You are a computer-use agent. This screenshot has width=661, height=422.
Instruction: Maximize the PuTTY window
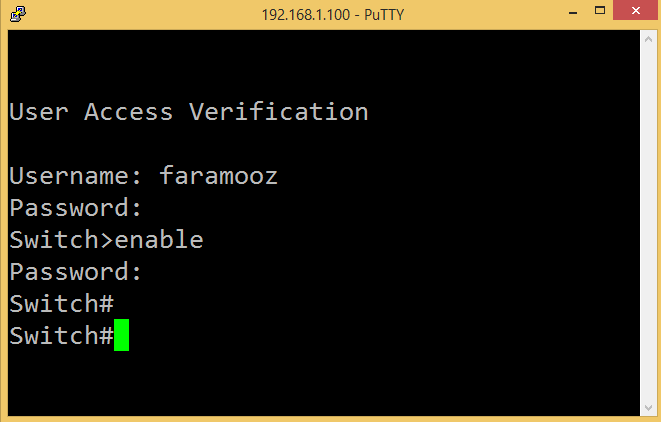pos(599,11)
